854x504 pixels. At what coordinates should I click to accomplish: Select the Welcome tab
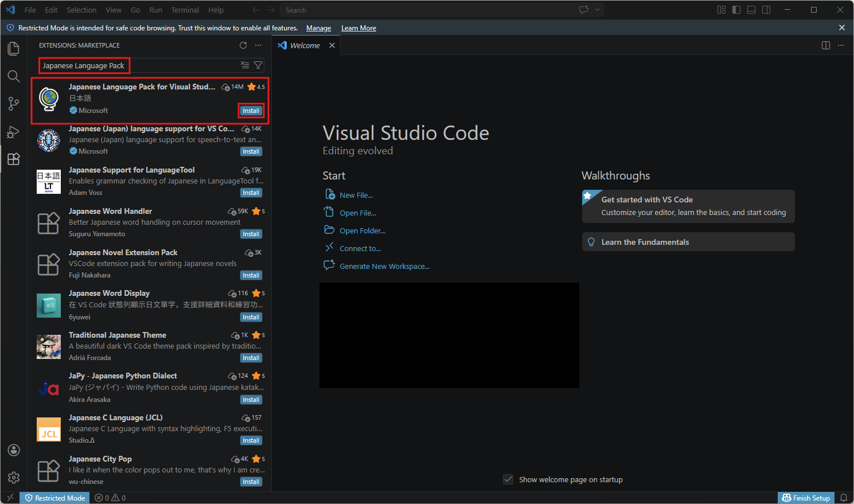[305, 45]
